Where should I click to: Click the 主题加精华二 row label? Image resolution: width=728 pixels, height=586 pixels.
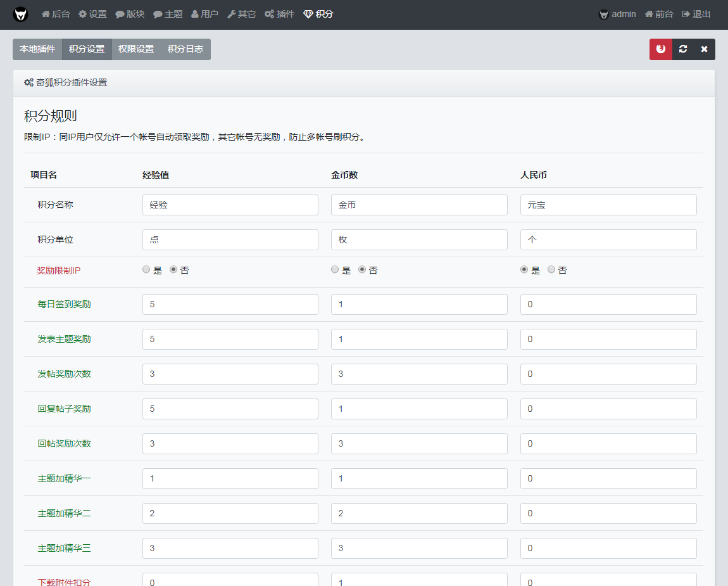[x=64, y=514]
